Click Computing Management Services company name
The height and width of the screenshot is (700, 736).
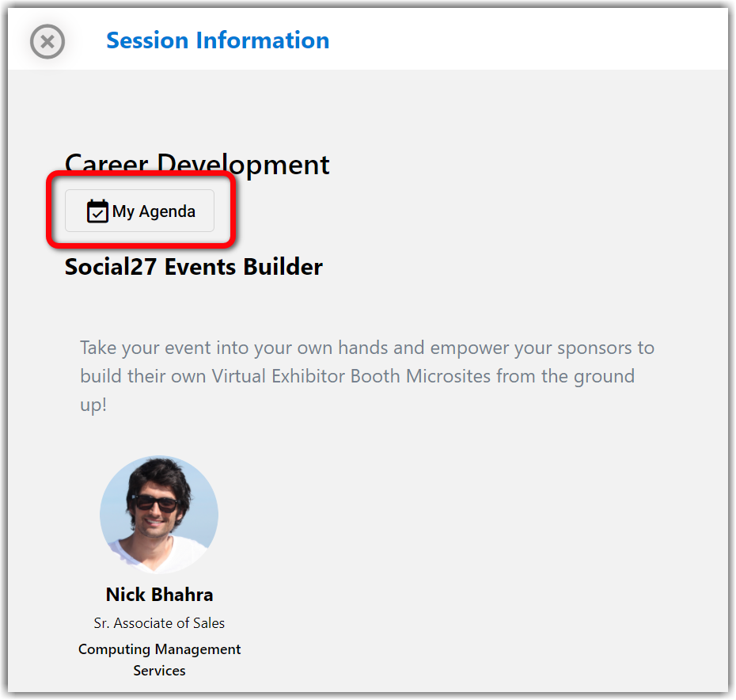(x=159, y=649)
